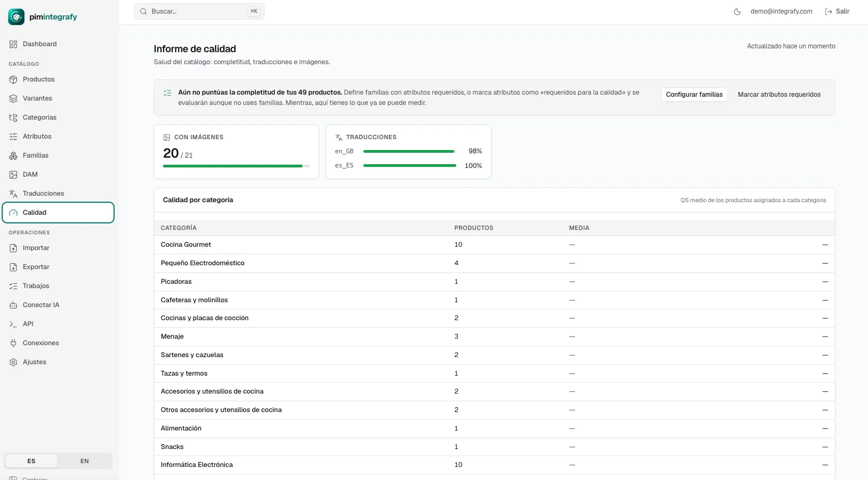Screen dimensions: 868x480
Task: Click the MEDIA column header
Action: (x=579, y=228)
